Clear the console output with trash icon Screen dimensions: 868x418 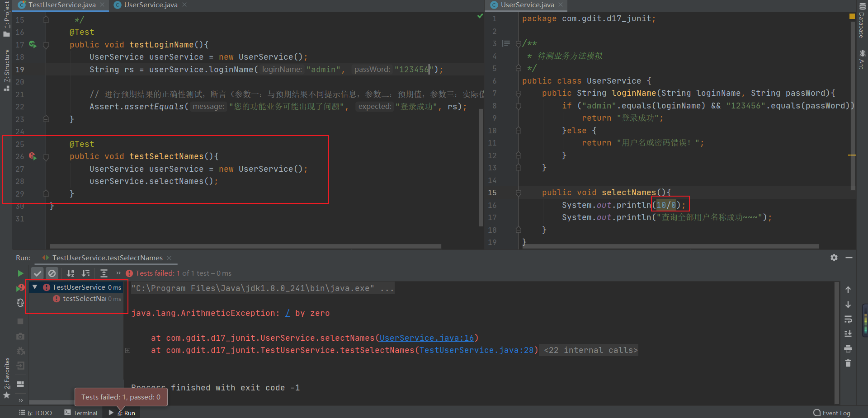849,363
